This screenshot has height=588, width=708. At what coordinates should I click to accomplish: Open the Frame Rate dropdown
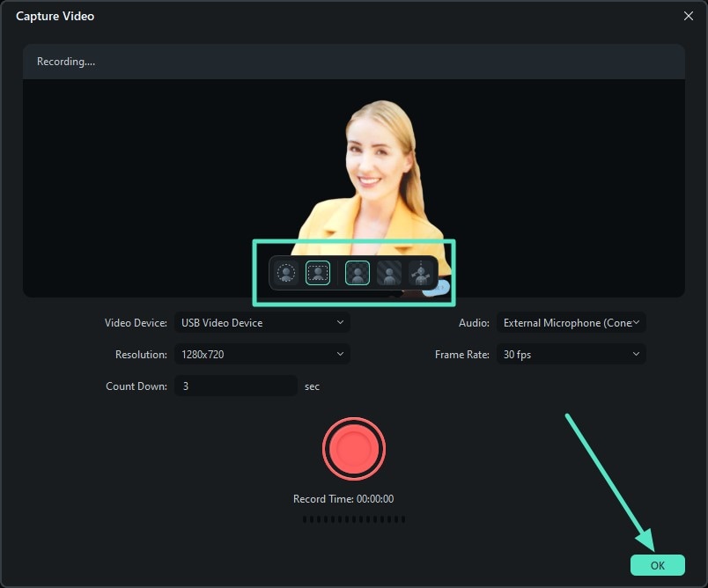click(572, 354)
